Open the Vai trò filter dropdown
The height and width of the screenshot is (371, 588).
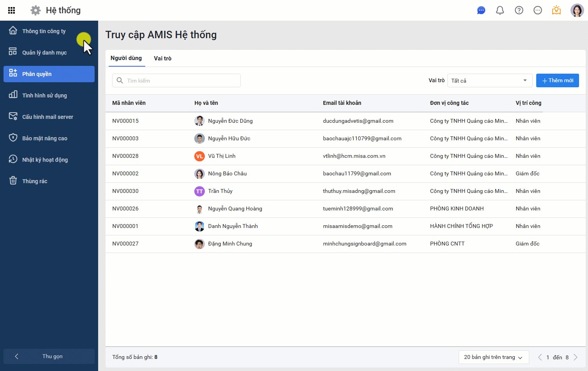pyautogui.click(x=490, y=81)
